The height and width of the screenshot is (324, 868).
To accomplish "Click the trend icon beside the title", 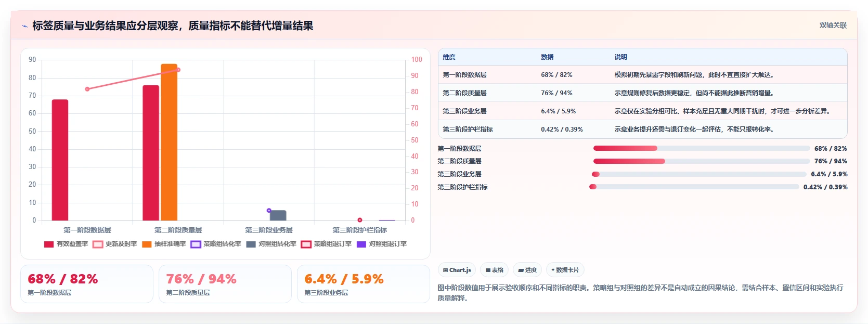I will tap(24, 26).
